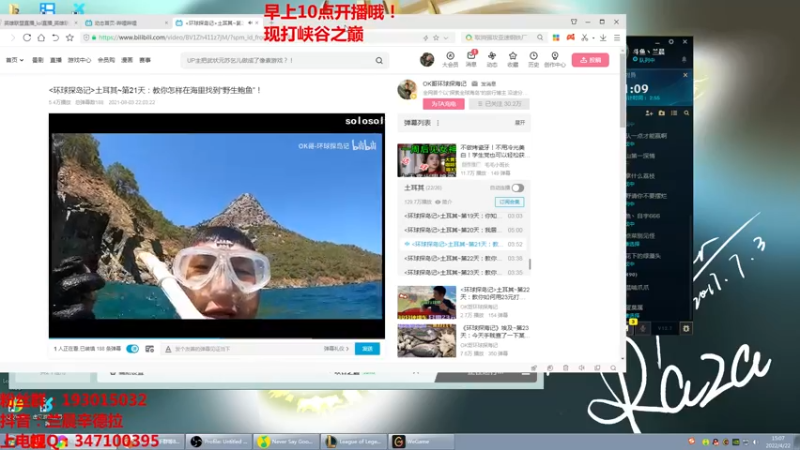Go to 番剧 nav item
Image resolution: width=800 pixels, height=450 pixels.
[38, 60]
